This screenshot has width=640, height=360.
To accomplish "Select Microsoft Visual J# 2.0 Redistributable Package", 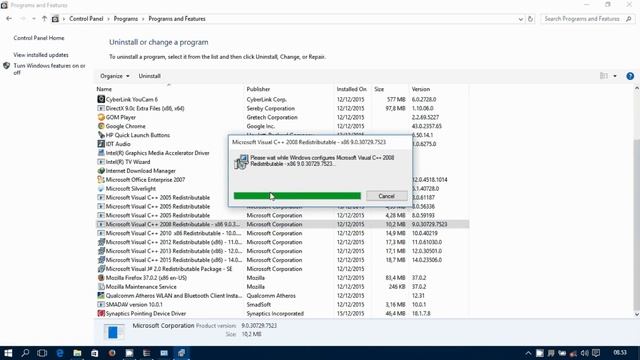I will pos(282,269).
